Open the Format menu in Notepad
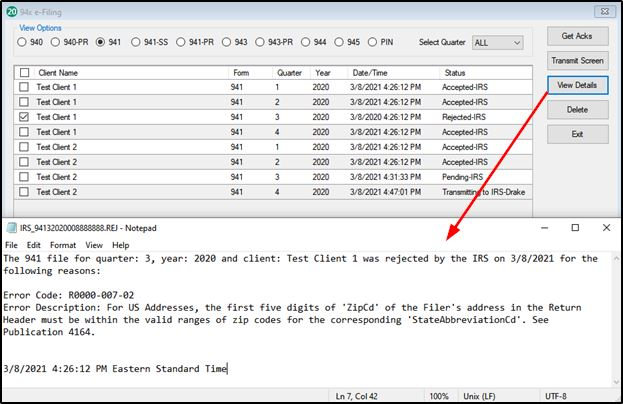 pos(62,245)
